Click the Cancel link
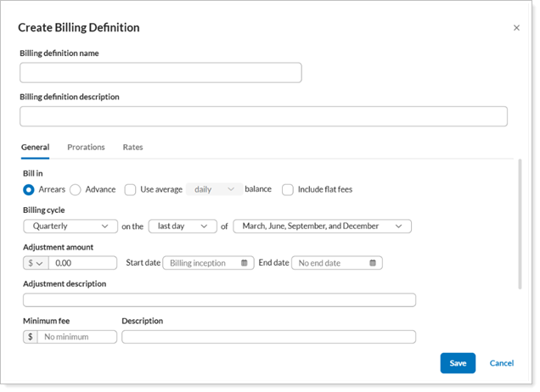540x392 pixels. click(501, 363)
